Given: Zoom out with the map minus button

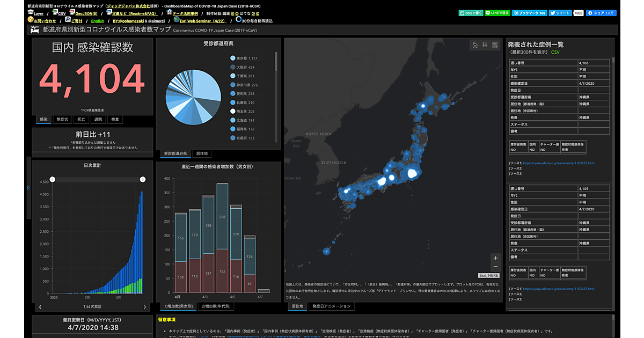Looking at the screenshot, I should pyautogui.click(x=495, y=267).
